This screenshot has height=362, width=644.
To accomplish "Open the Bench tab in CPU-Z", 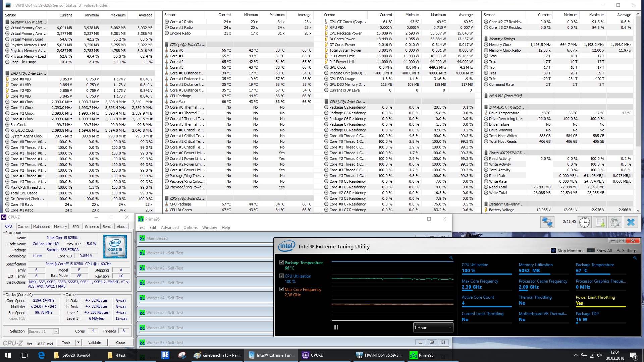I will pyautogui.click(x=107, y=227).
